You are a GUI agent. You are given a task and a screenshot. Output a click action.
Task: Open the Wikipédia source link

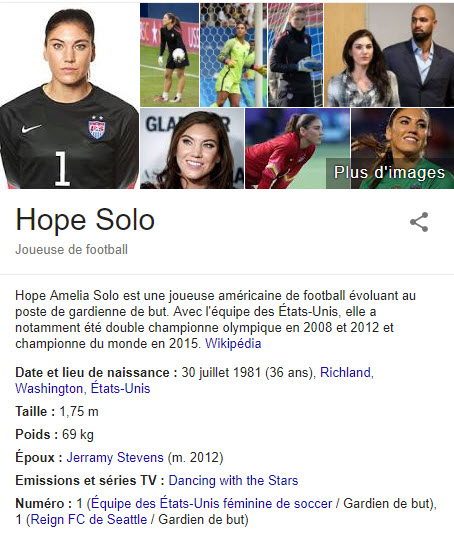pos(233,344)
